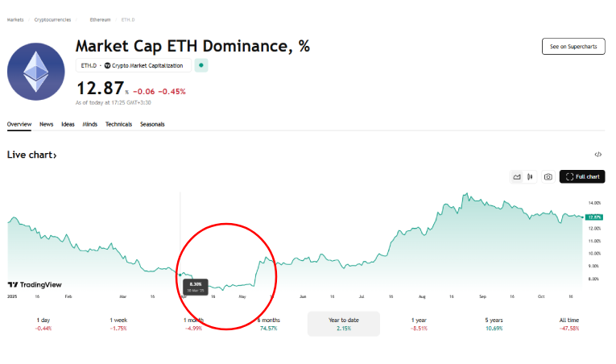
Task: Click the TradingView logo on chart
Action: pos(35,284)
